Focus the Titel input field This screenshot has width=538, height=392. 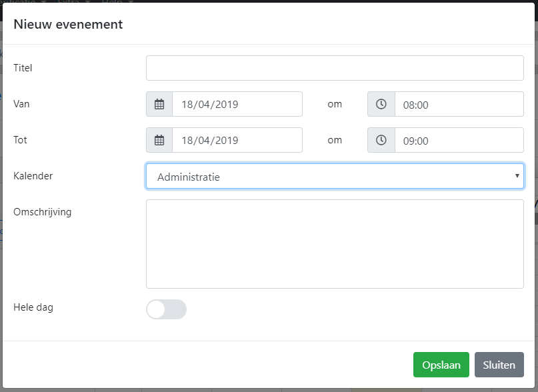coord(335,68)
